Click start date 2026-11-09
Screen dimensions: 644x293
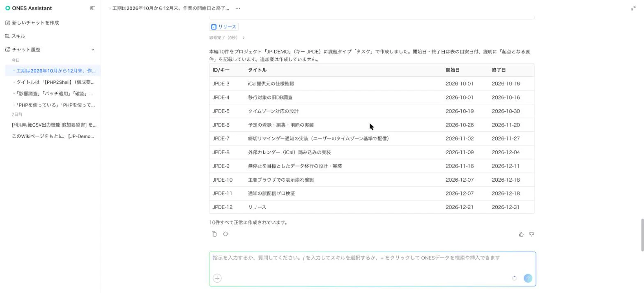point(460,152)
